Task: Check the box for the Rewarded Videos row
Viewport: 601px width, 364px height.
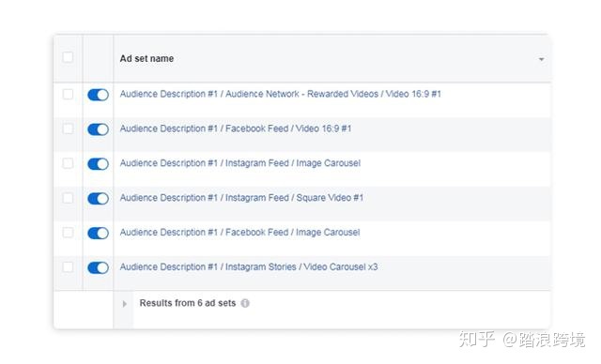Action: coord(68,94)
